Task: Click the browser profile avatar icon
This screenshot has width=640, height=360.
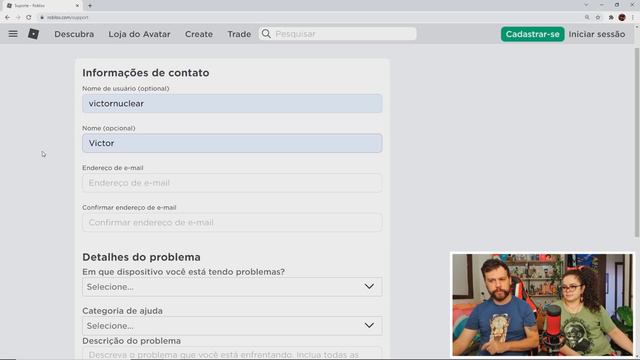Action: [x=622, y=17]
